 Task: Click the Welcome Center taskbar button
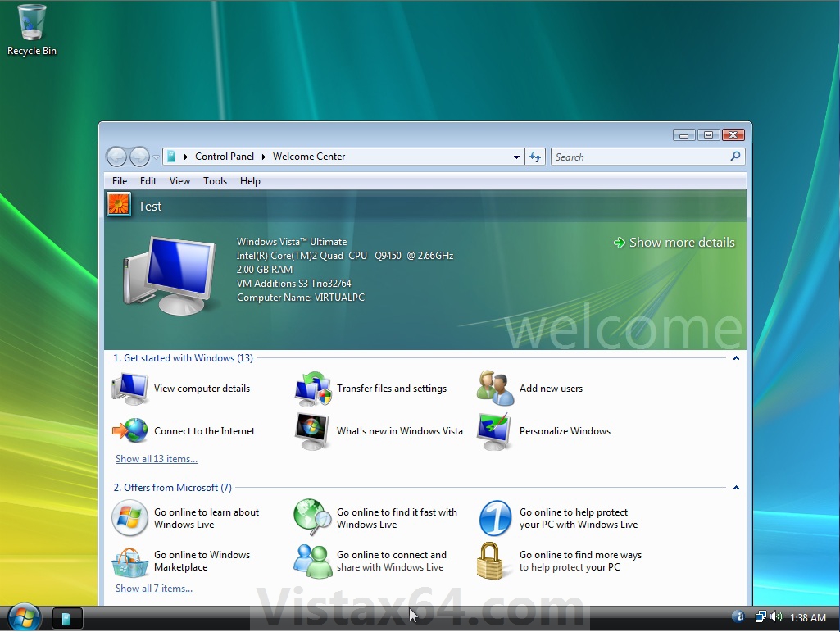67,619
